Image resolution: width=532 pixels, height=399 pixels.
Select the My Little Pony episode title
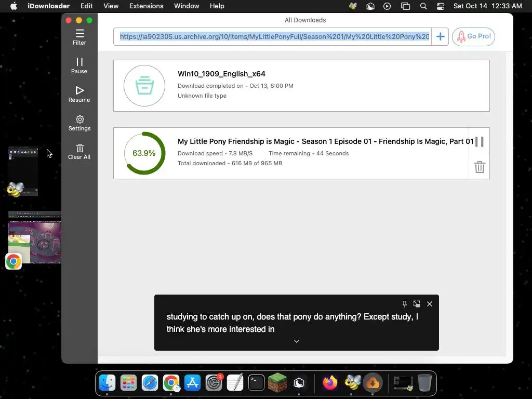[x=325, y=141]
